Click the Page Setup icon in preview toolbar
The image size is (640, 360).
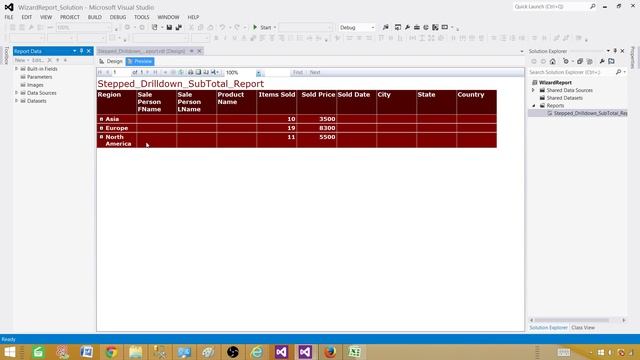(x=206, y=72)
